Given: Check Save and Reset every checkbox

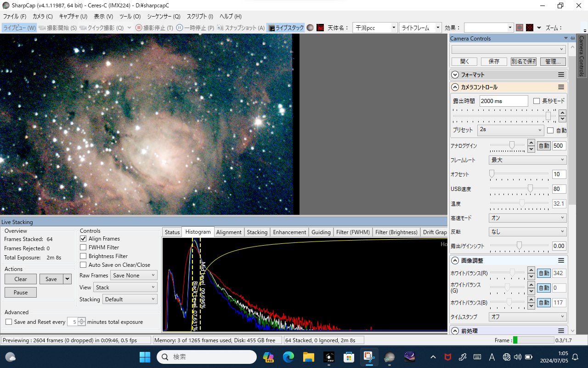Looking at the screenshot, I should (x=9, y=322).
